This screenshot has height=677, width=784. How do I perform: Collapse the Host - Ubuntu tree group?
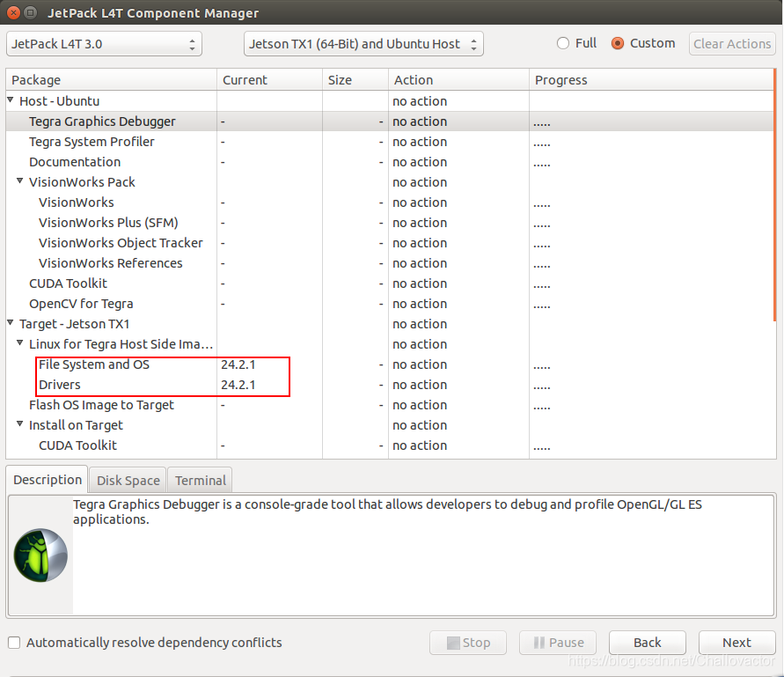tap(11, 100)
